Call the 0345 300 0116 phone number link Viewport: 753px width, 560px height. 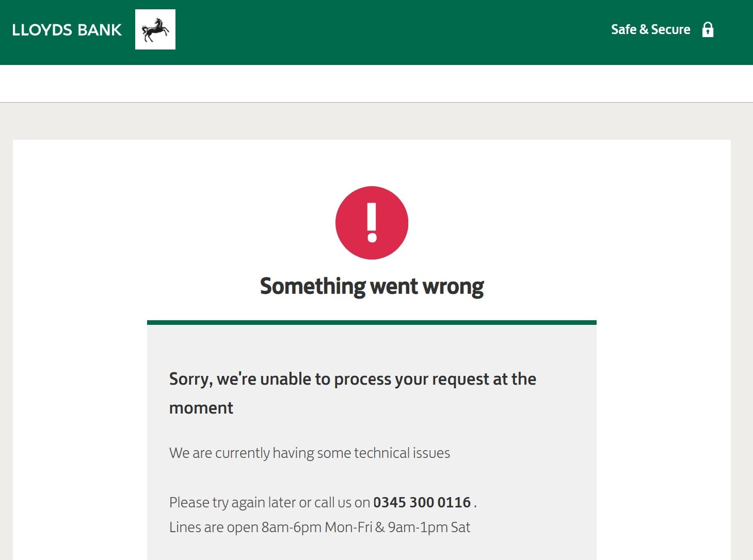(x=422, y=502)
